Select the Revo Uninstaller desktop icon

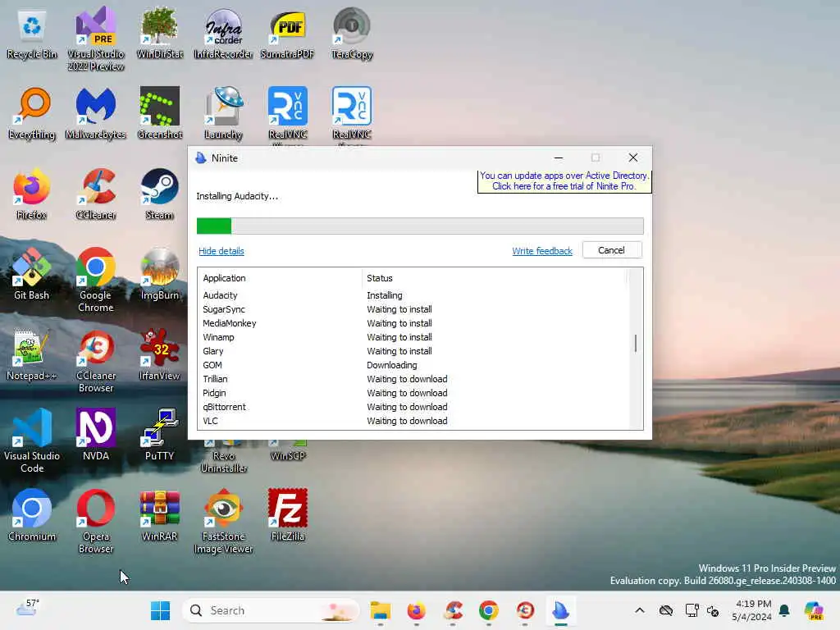224,457
